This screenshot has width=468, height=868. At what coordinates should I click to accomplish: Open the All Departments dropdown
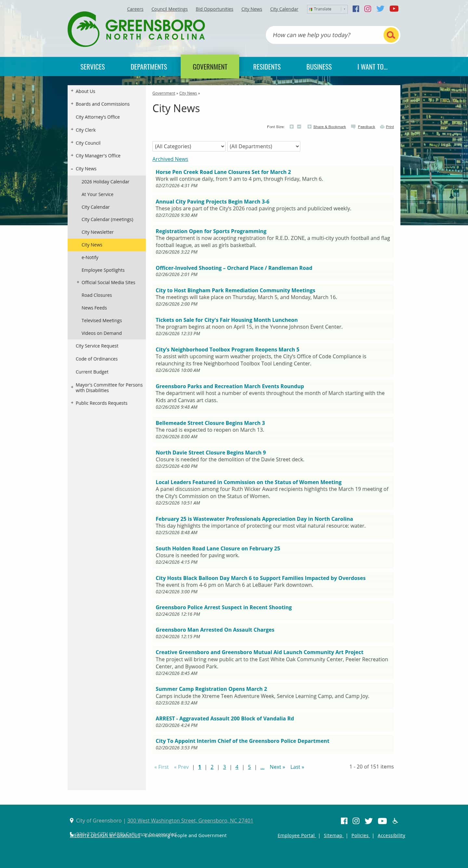[264, 146]
